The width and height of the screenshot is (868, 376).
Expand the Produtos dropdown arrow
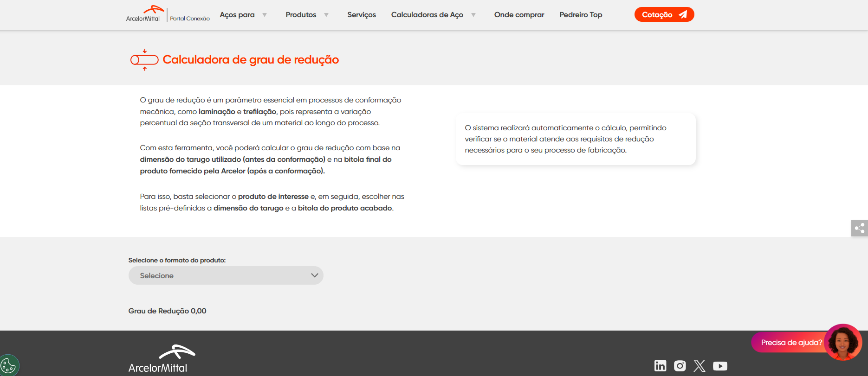coord(326,15)
